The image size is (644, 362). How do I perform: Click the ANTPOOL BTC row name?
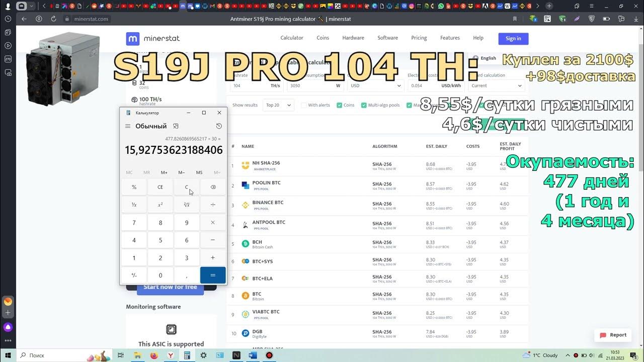(269, 222)
